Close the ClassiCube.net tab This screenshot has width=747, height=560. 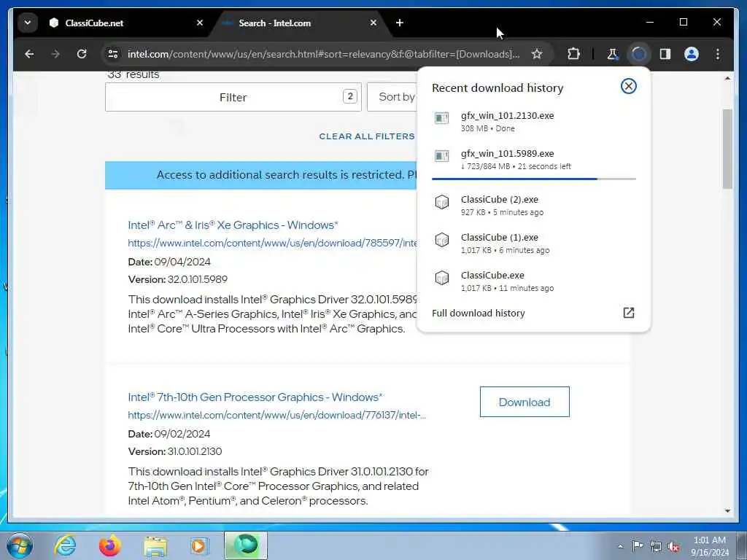[x=200, y=23]
